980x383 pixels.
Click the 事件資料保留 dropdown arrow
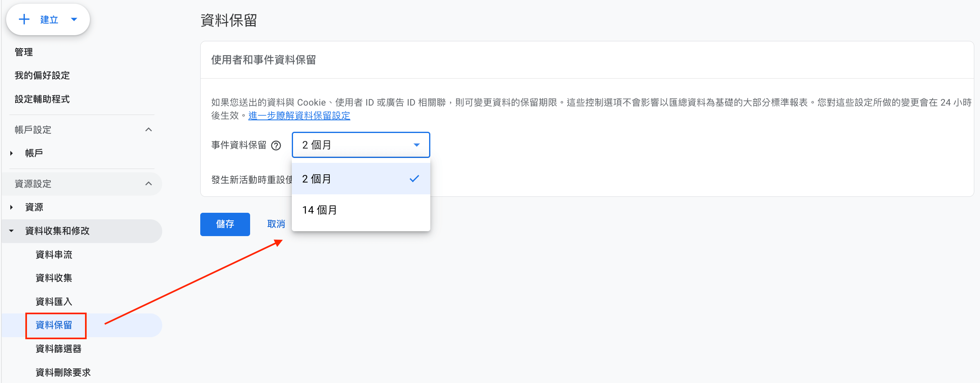(x=416, y=145)
